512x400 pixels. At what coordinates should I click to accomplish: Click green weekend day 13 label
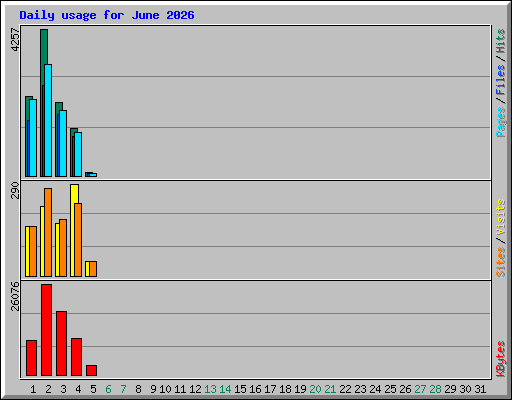[210, 389]
